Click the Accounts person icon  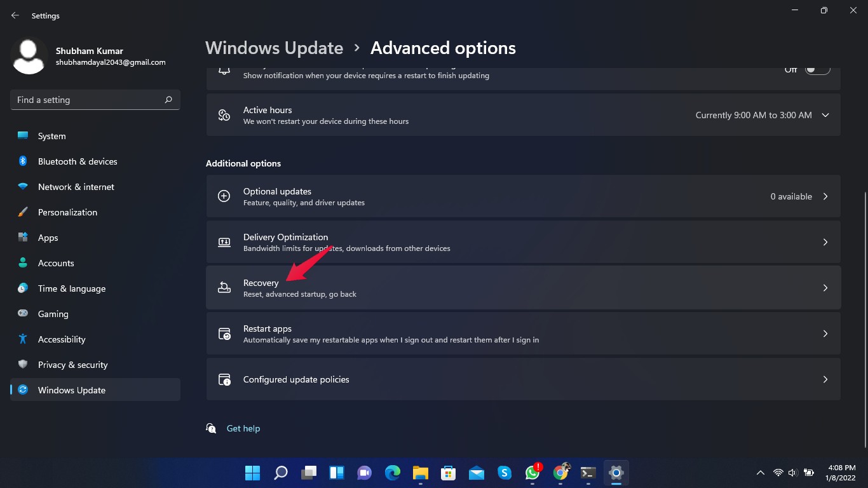(23, 263)
